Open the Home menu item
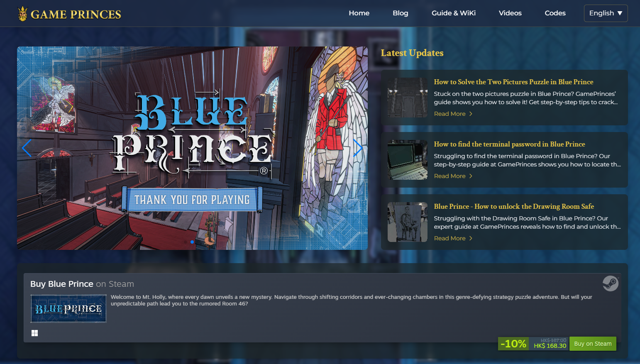The image size is (640, 364). coord(359,13)
